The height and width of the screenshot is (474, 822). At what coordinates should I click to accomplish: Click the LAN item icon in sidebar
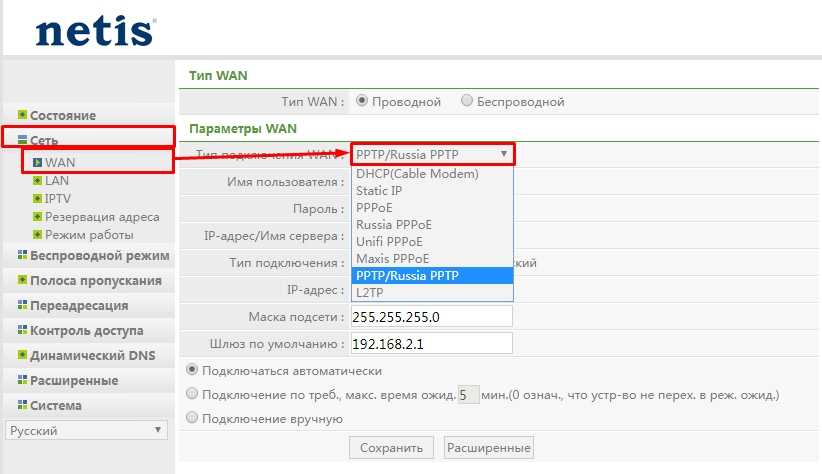tap(37, 181)
